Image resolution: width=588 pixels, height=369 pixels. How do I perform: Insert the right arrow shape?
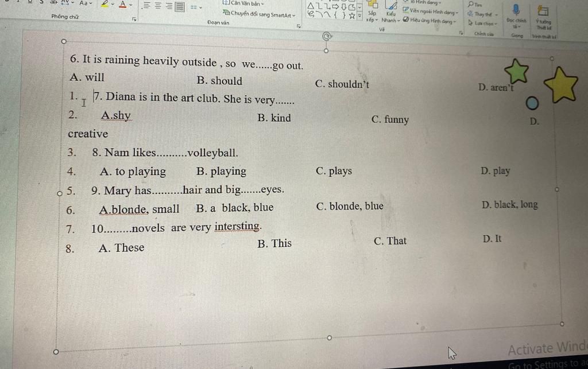click(335, 7)
